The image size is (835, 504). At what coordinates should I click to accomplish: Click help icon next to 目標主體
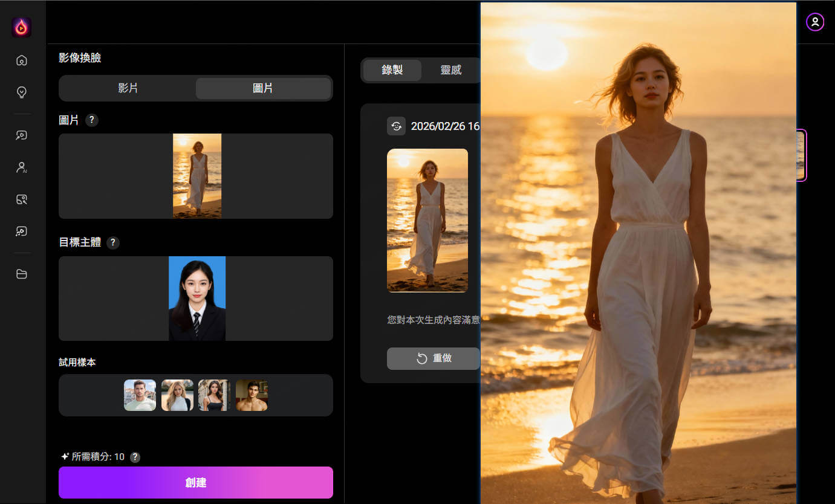(112, 242)
